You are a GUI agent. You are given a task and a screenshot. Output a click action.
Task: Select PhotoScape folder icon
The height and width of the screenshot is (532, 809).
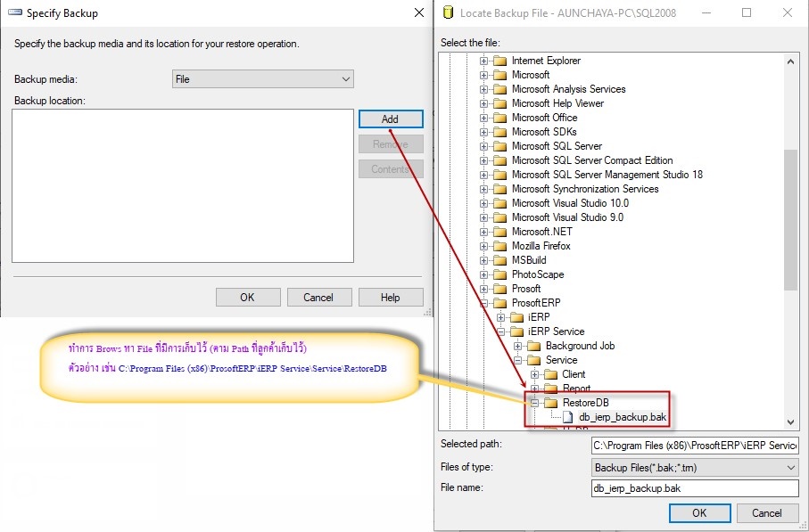click(x=500, y=274)
